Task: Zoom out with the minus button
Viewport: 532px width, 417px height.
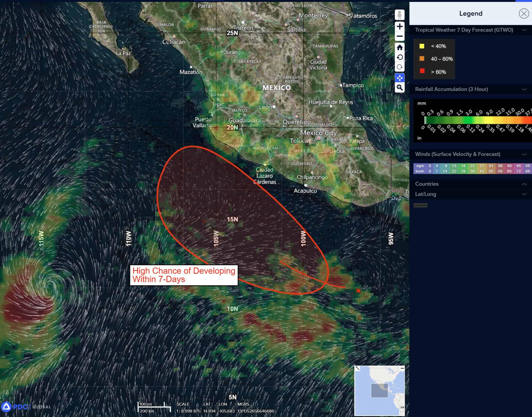Action: click(x=399, y=36)
